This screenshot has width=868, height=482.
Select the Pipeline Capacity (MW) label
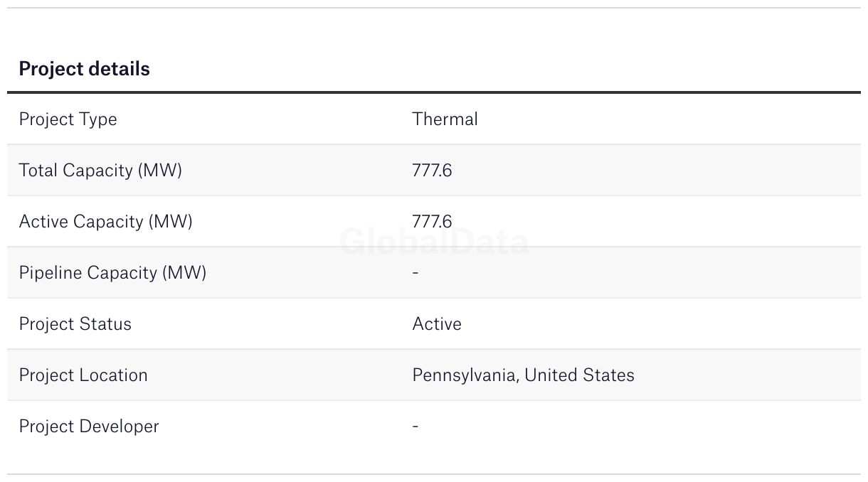(112, 273)
